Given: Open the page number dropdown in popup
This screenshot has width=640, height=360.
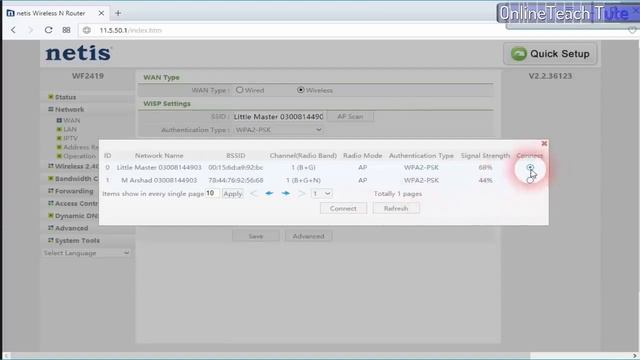Looking at the screenshot, I should point(321,193).
